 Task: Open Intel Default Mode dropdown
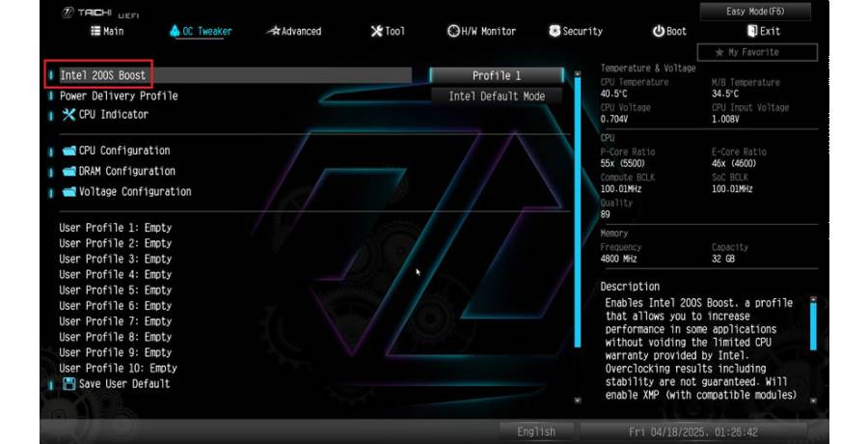click(x=497, y=96)
